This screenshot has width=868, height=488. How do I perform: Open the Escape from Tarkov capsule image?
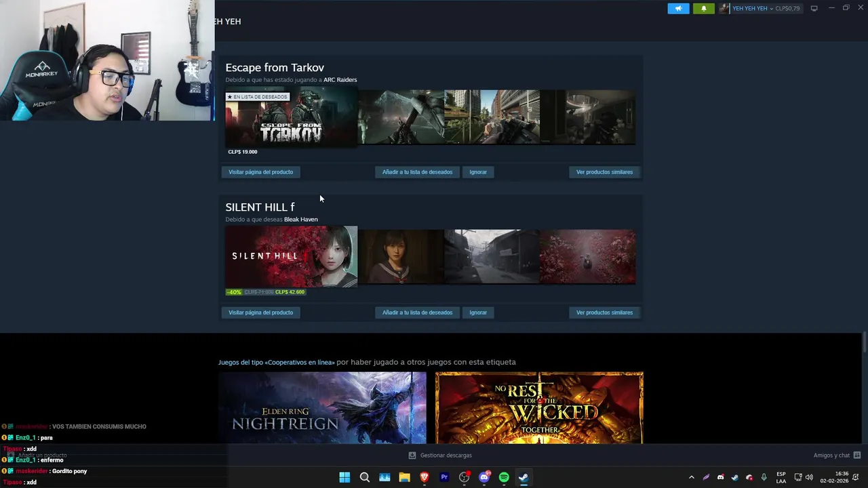click(291, 118)
